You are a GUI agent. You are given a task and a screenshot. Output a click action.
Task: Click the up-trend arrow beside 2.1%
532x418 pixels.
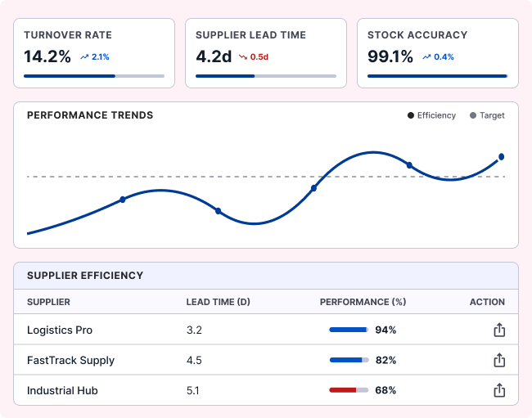(84, 57)
